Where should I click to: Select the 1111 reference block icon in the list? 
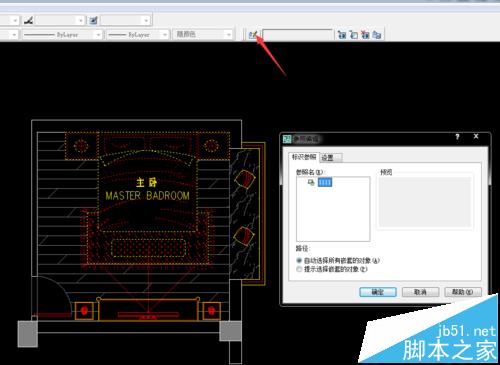[311, 182]
